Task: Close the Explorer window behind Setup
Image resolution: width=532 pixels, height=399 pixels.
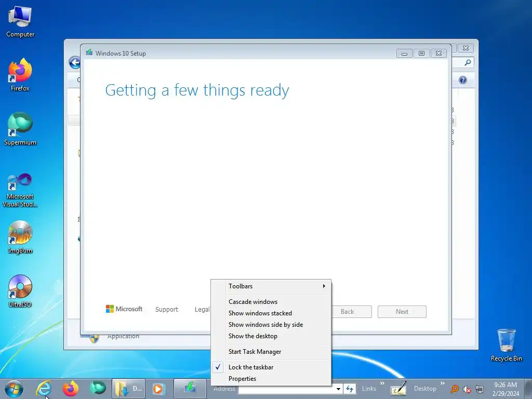Action: click(465, 48)
